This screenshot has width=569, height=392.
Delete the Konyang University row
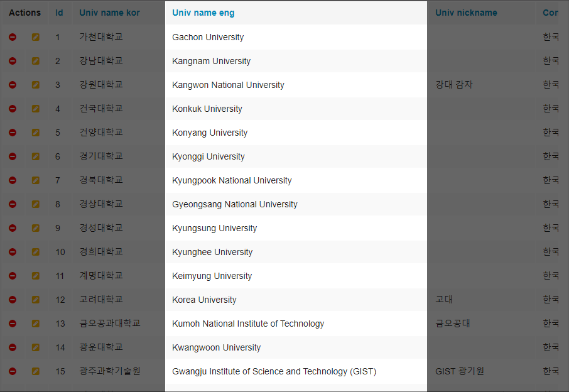13,133
